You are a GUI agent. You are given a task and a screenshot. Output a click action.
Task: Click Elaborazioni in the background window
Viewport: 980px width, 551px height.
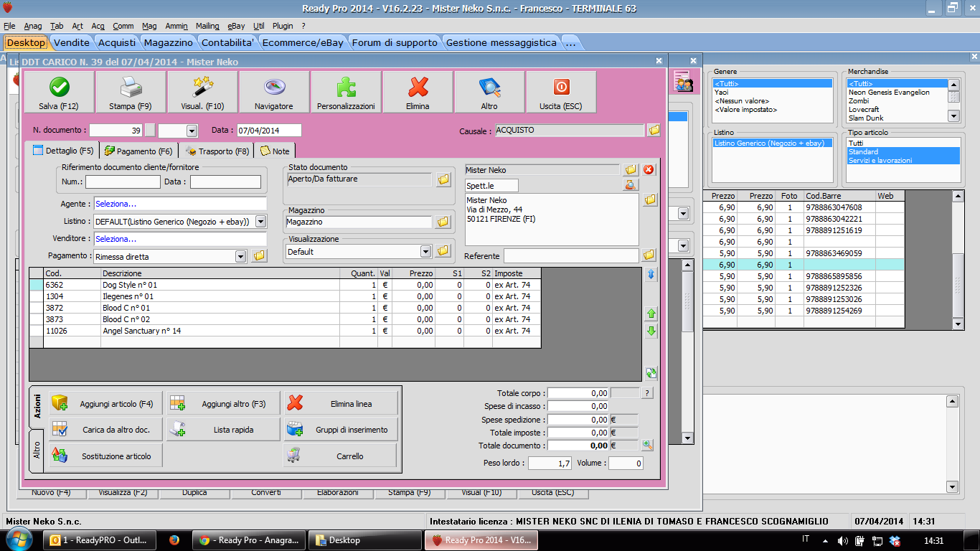(x=338, y=493)
